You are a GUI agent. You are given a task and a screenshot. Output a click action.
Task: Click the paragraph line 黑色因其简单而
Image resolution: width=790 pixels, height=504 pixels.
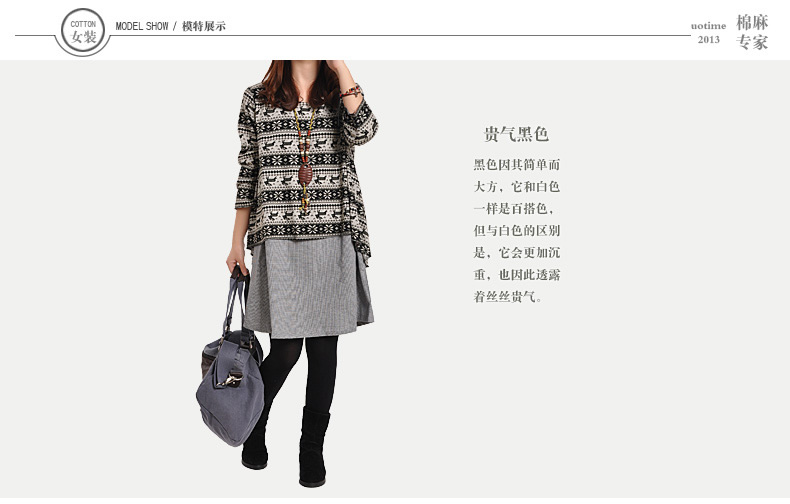coord(516,165)
